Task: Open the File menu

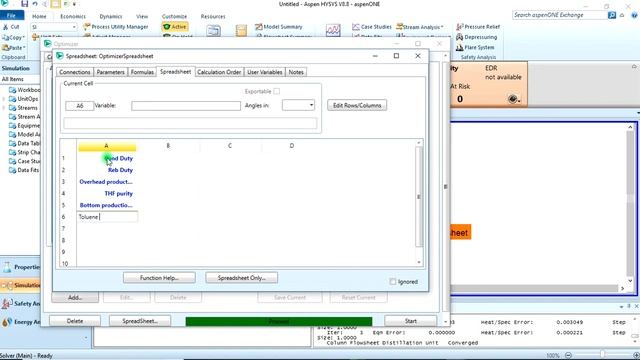Action: 11,16
